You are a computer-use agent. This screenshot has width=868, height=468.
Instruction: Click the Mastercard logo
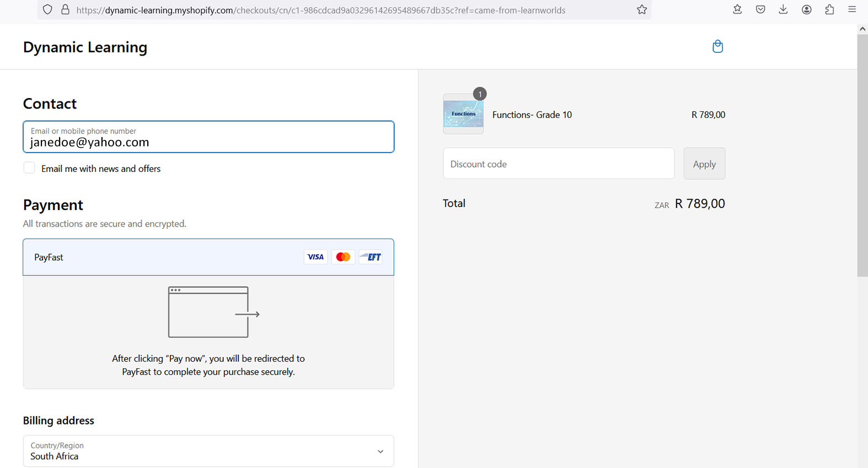(343, 257)
